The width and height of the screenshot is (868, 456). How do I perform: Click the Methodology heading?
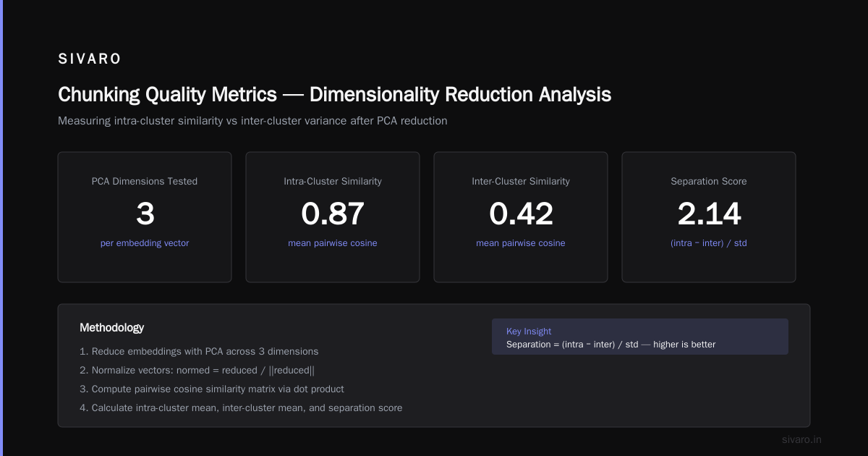point(111,328)
